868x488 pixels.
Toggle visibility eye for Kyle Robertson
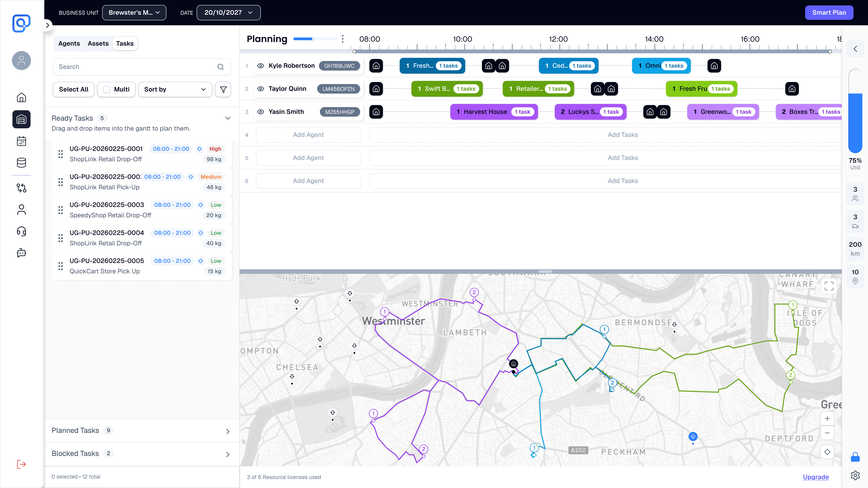tap(260, 66)
